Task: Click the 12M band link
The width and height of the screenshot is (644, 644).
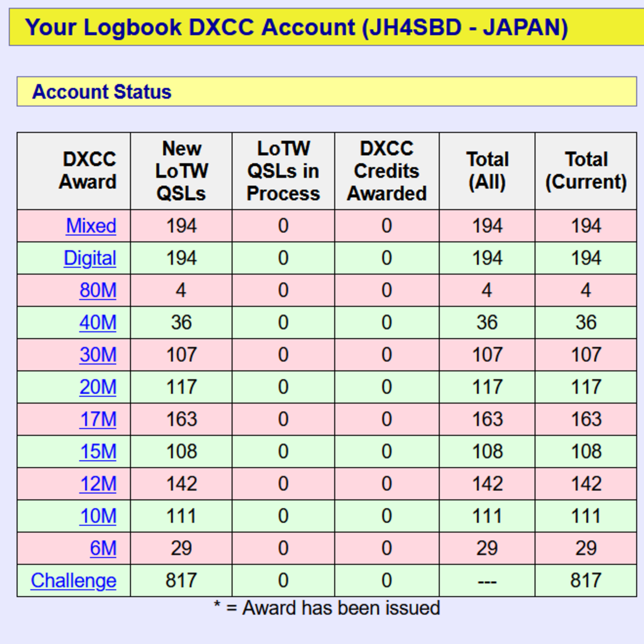Action: [98, 484]
